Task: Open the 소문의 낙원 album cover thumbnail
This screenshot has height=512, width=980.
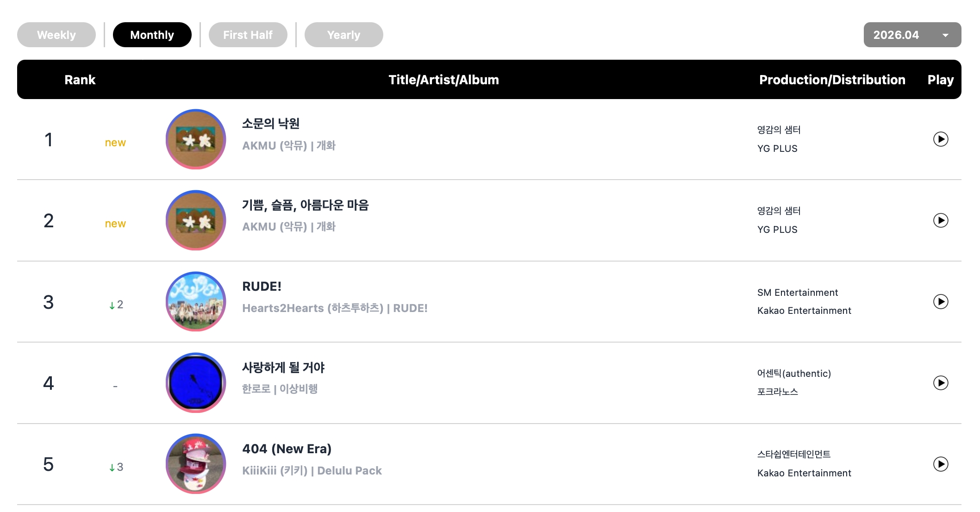Action: coord(196,139)
